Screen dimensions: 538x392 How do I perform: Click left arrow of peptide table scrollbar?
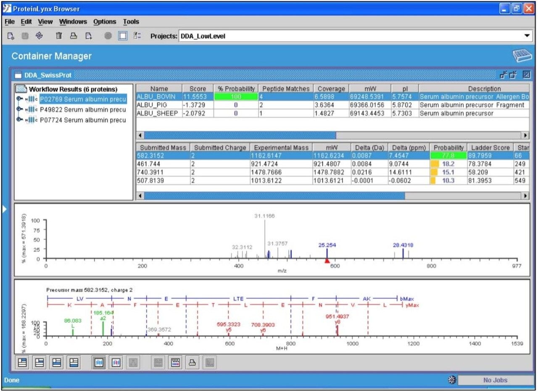pyautogui.click(x=141, y=196)
